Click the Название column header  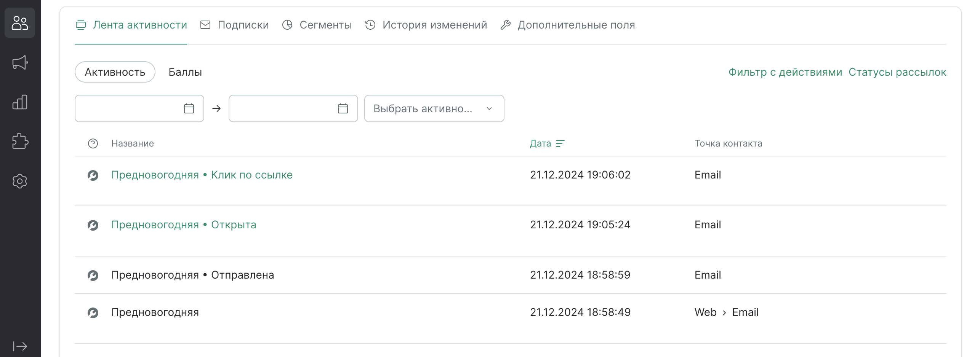click(133, 143)
